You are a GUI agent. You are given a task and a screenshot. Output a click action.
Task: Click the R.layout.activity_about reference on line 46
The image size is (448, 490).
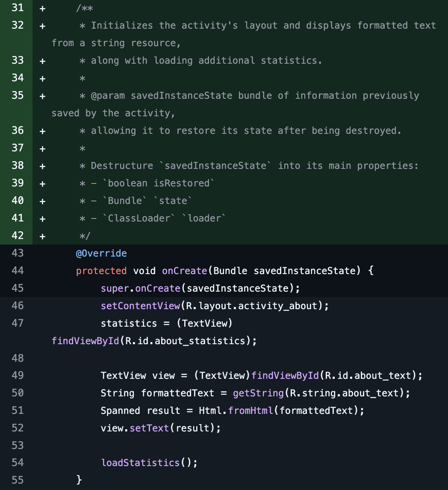(x=250, y=306)
